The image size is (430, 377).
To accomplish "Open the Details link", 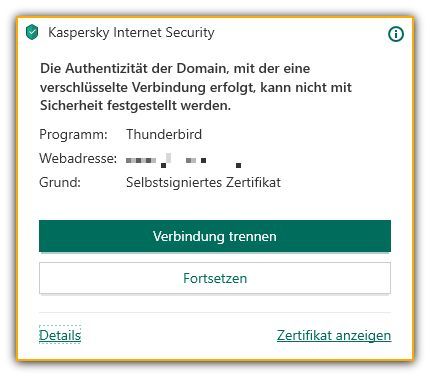I will [60, 335].
